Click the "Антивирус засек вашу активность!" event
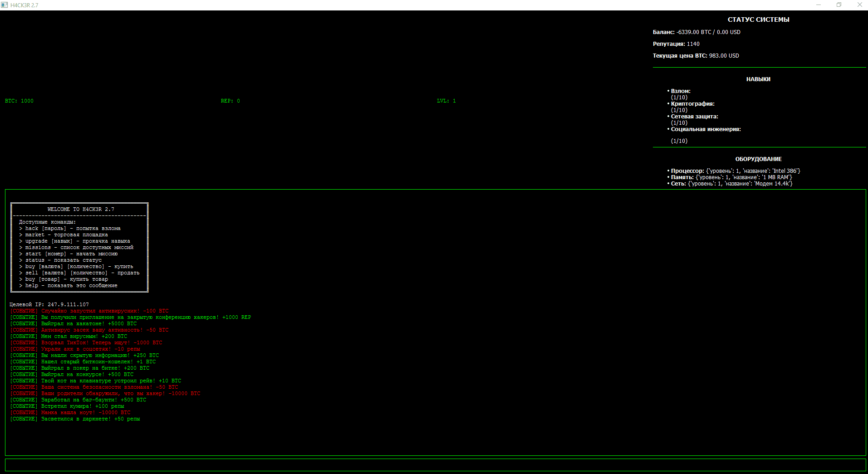 tap(89, 330)
